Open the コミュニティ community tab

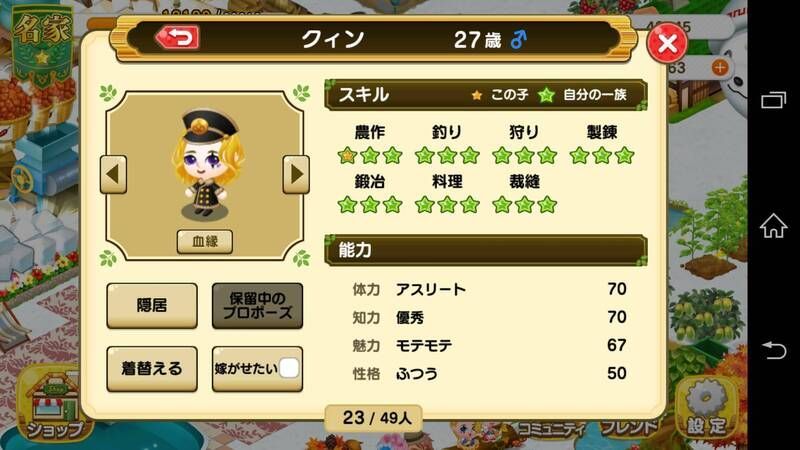[x=550, y=429]
